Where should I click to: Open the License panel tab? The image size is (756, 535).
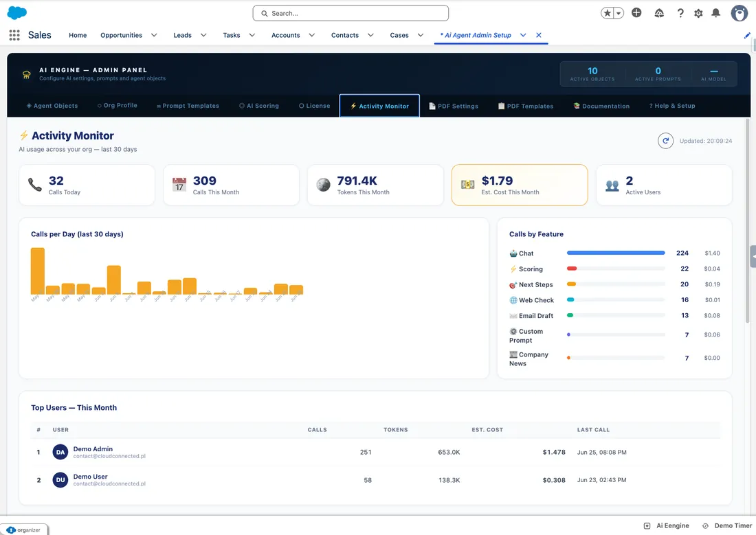[314, 106]
